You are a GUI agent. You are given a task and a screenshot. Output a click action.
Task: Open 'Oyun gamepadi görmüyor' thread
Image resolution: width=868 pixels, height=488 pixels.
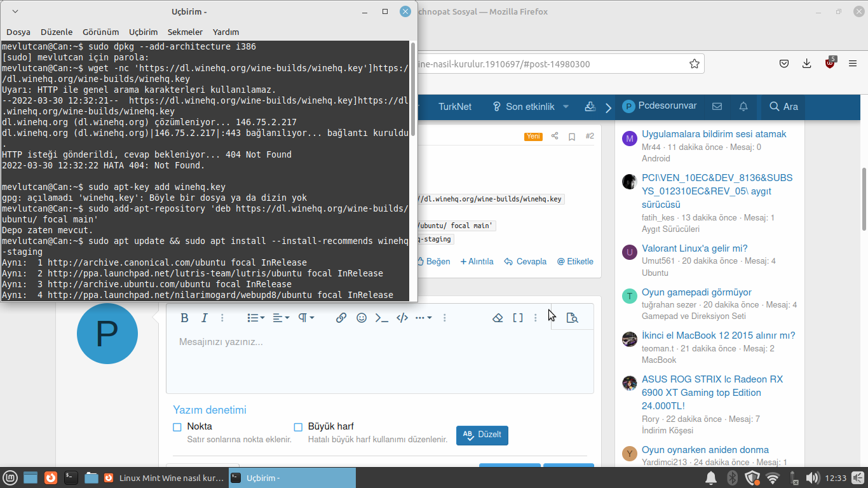tap(696, 292)
